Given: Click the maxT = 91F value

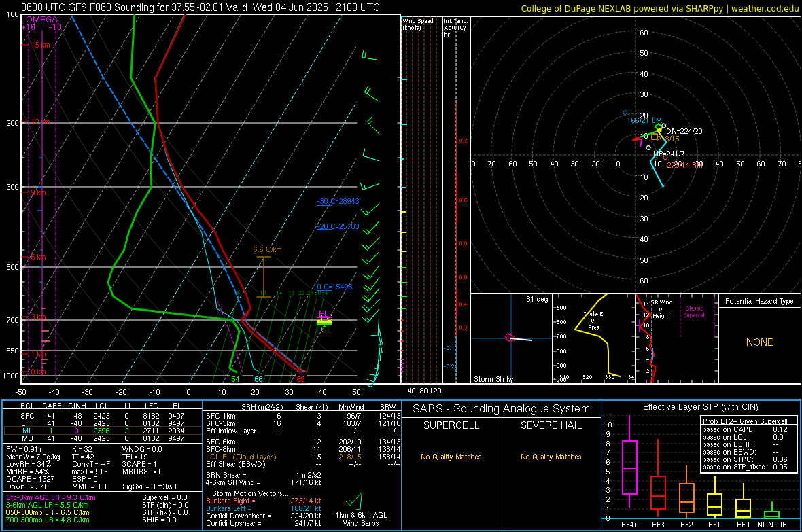Looking at the screenshot, I should [90, 472].
